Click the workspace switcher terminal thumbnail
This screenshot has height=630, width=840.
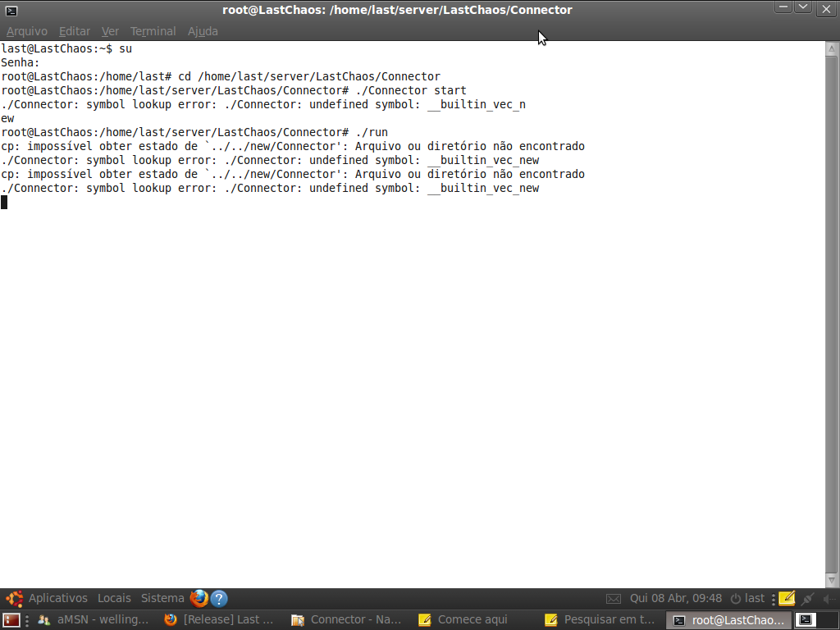(806, 620)
